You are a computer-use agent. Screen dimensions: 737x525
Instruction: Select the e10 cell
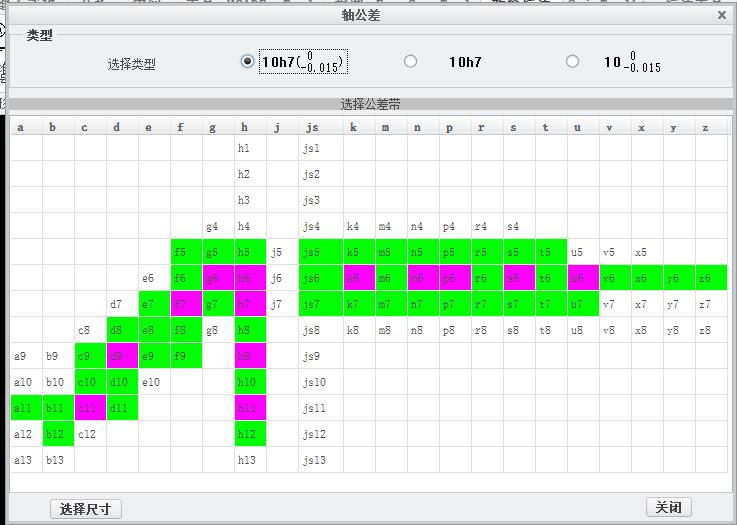pos(154,382)
